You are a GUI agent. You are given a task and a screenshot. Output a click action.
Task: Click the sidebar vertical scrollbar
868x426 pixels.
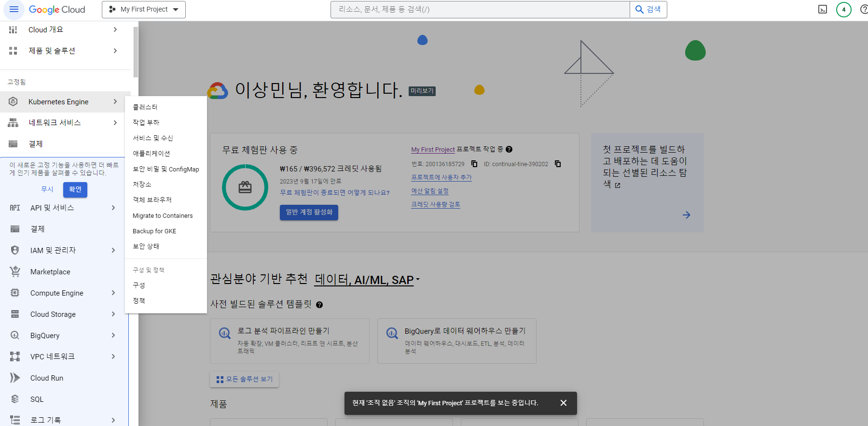click(136, 52)
